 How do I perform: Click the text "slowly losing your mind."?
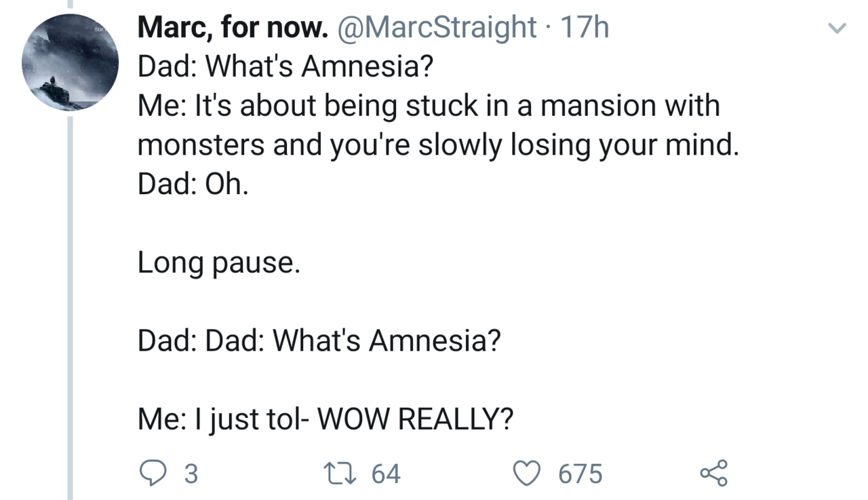[578, 145]
